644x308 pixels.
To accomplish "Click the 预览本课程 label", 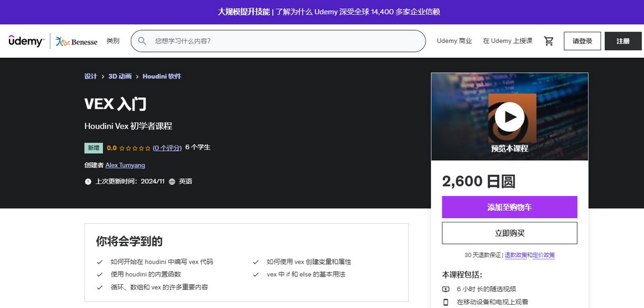I will pyautogui.click(x=509, y=149).
